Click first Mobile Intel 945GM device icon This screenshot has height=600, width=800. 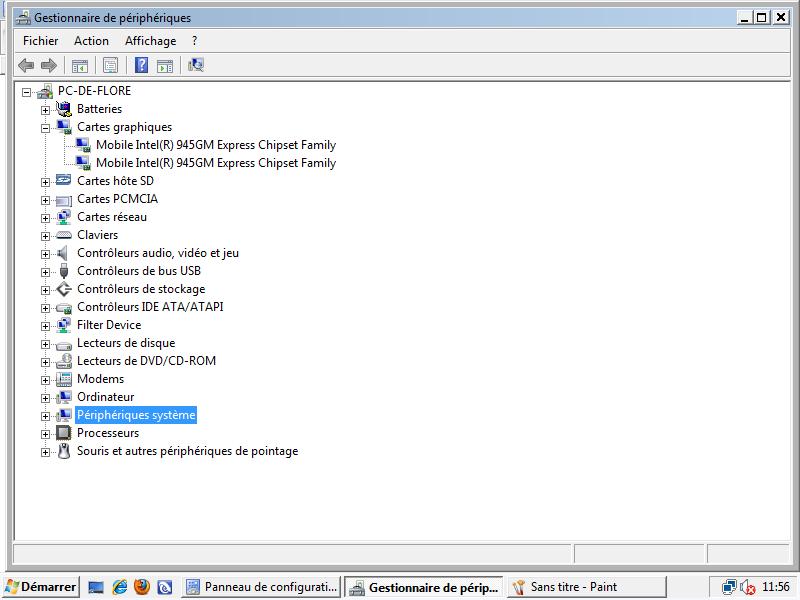[83, 145]
